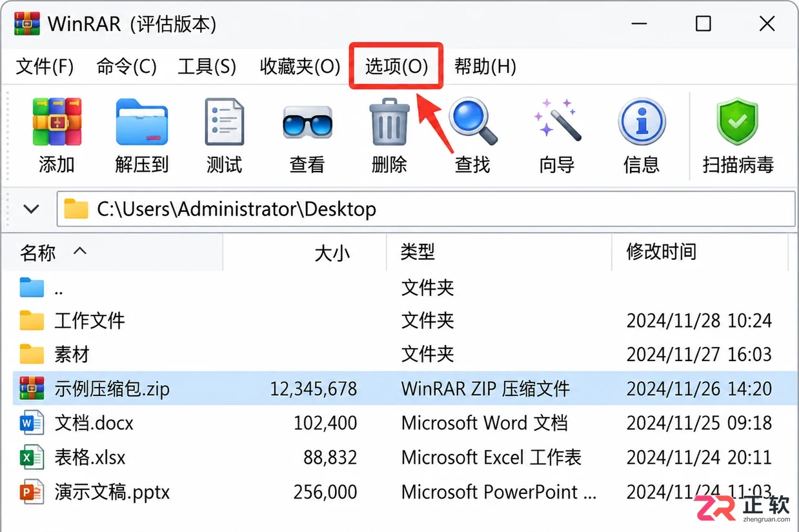799x532 pixels.
Task: Click the 扫描病毒 (Scan virus) shield icon
Action: [x=737, y=121]
